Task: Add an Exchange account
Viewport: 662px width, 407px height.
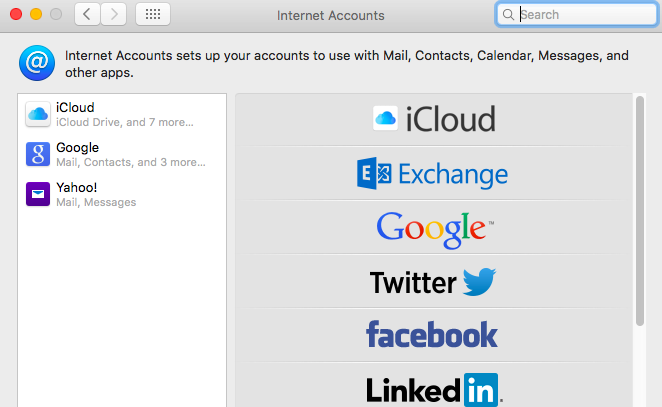Action: pyautogui.click(x=434, y=174)
